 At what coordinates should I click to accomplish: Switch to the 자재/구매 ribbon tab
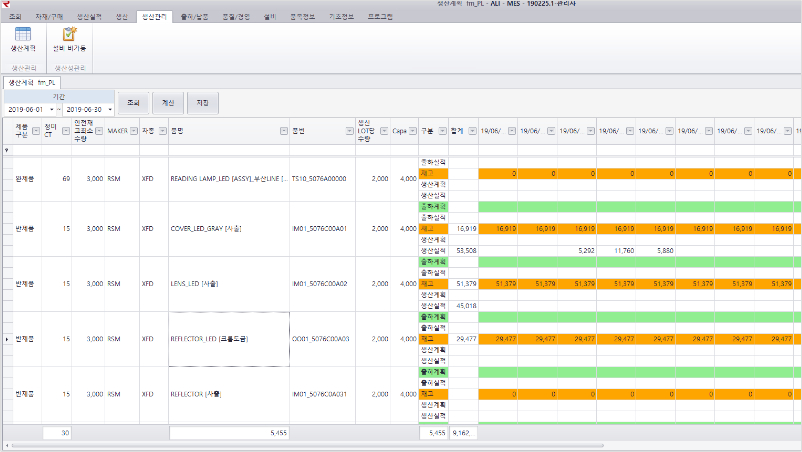pos(49,17)
